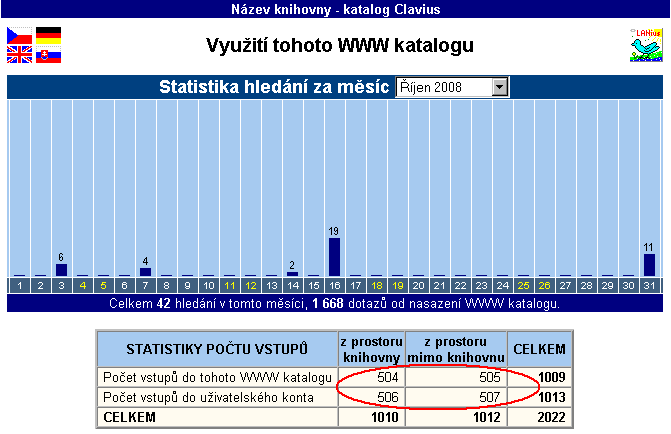Viewport: 671px width, 434px height.
Task: Open the LANius bird logo
Action: (646, 45)
